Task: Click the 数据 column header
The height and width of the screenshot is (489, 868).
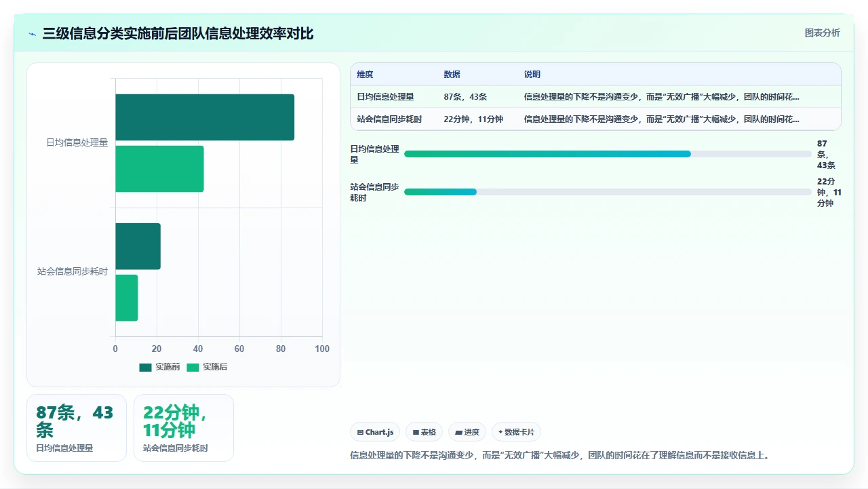Action: [452, 75]
